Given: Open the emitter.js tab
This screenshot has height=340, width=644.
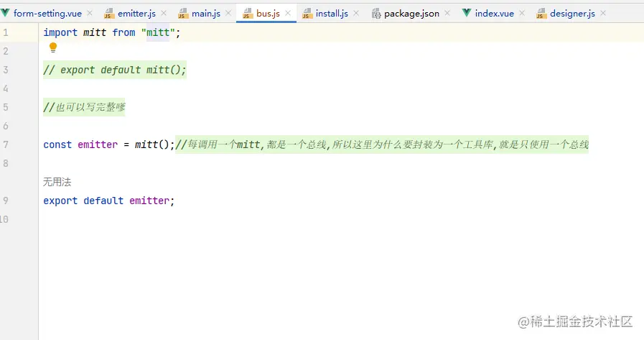Looking at the screenshot, I should tap(136, 13).
